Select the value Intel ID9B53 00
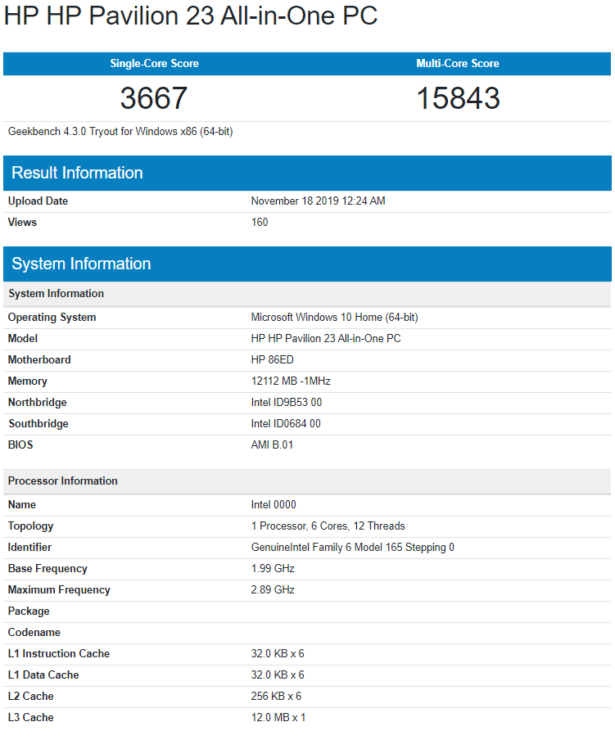Screen dimensions: 615x740 coord(286,402)
